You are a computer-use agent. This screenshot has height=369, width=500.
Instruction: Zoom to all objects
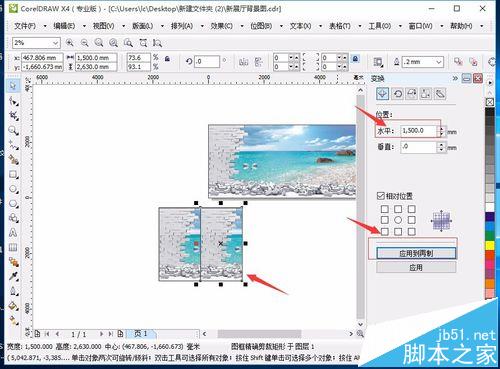(114, 43)
